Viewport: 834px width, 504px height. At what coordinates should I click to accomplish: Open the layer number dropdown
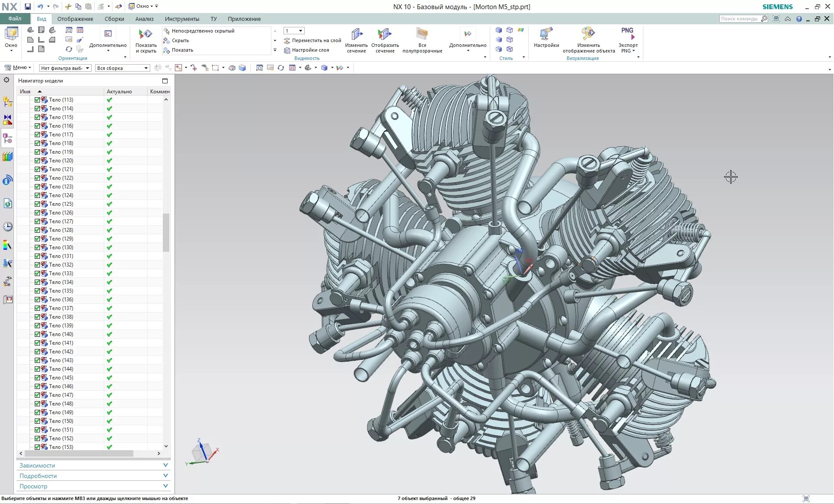[x=300, y=31]
